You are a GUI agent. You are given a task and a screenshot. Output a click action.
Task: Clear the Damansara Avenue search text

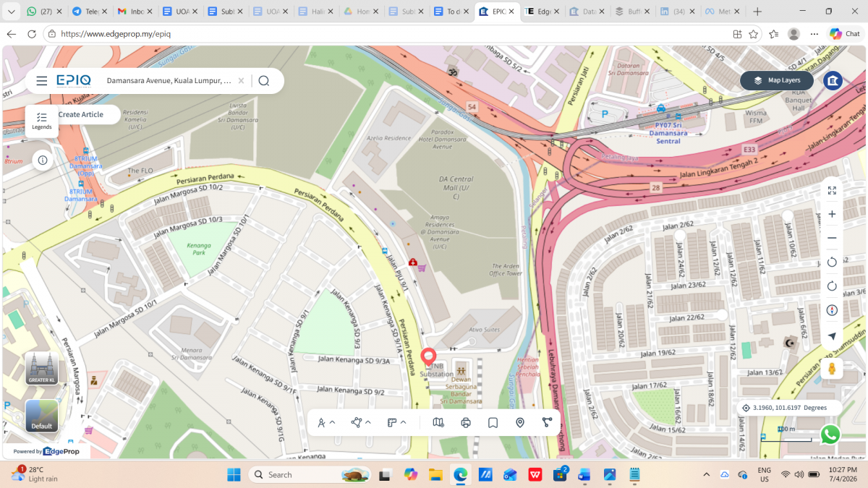click(241, 81)
